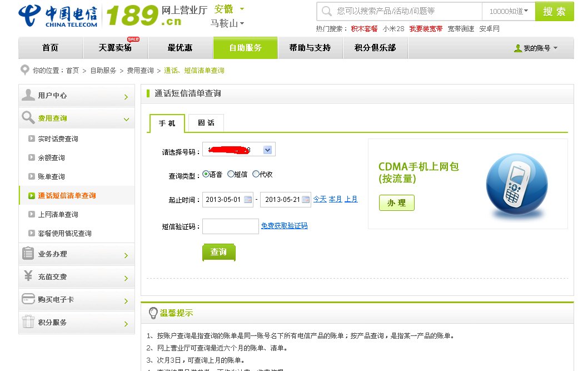
Task: Open the phone number selection dropdown
Action: pos(267,149)
